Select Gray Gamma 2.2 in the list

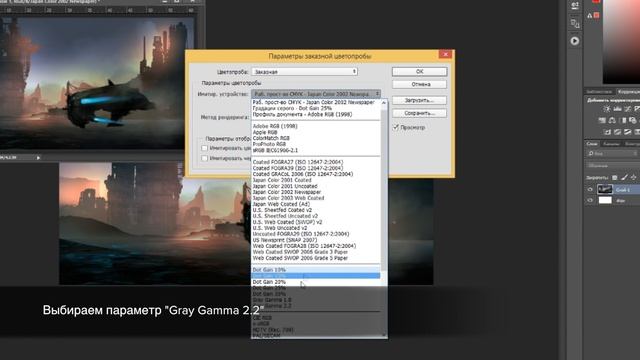[x=316, y=306]
